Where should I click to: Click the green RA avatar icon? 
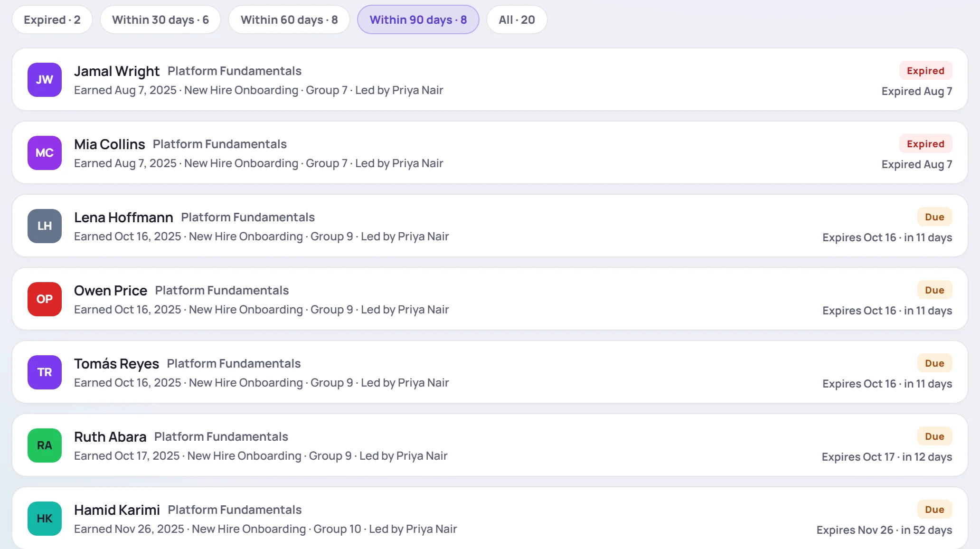click(x=45, y=445)
